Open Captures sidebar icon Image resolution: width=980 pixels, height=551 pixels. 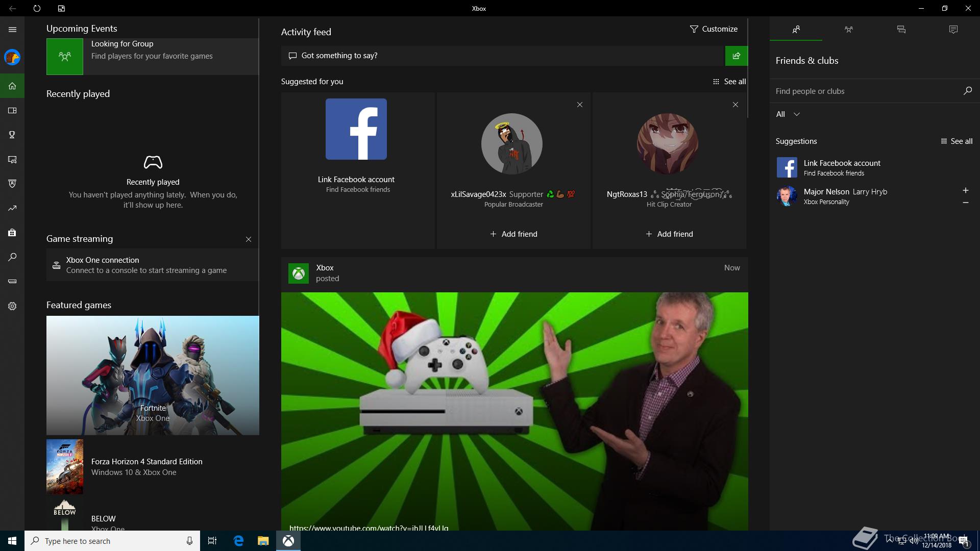(x=12, y=159)
